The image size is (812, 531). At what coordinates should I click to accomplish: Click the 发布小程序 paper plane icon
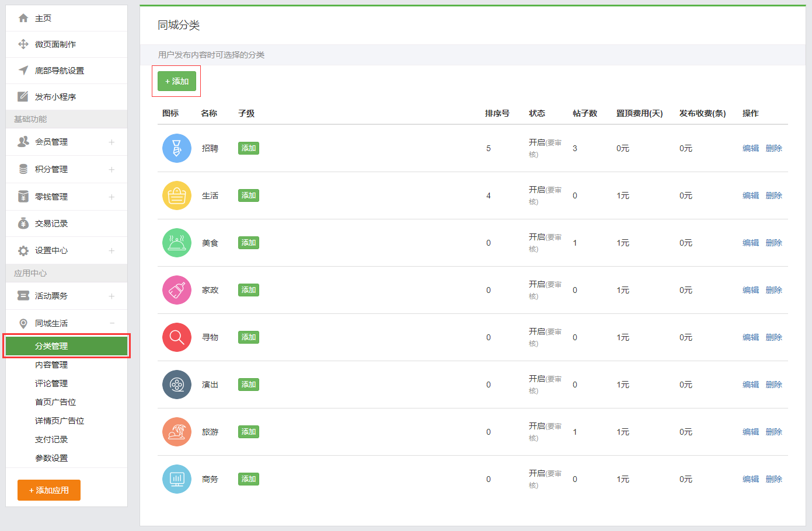23,96
